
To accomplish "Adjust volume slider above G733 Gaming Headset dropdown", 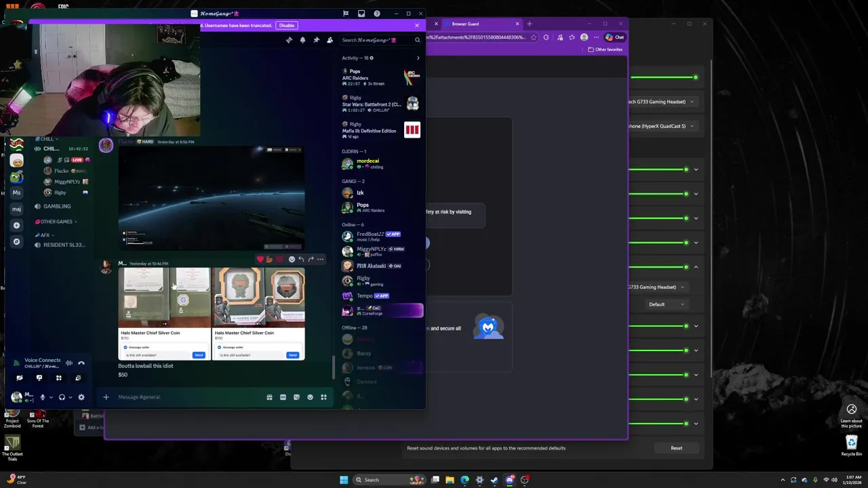I will pos(663,77).
